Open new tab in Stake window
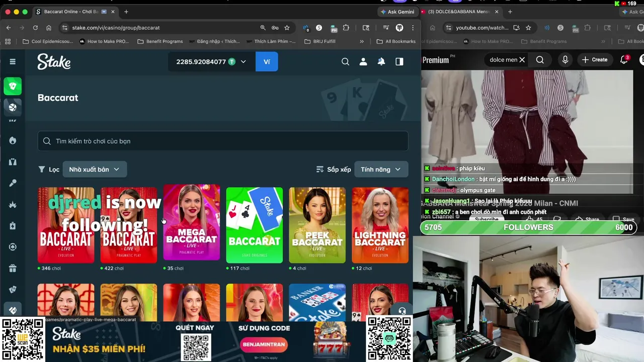 coord(126,12)
